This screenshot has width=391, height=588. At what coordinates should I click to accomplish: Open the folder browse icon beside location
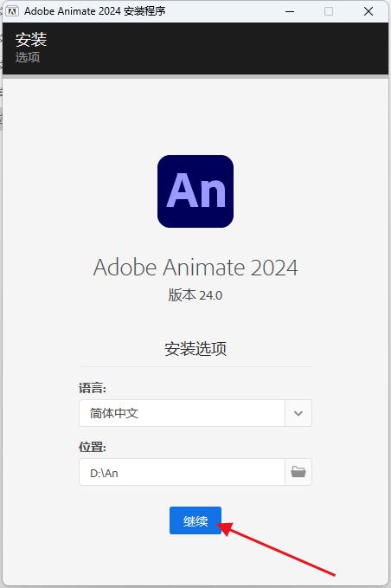[x=298, y=472]
